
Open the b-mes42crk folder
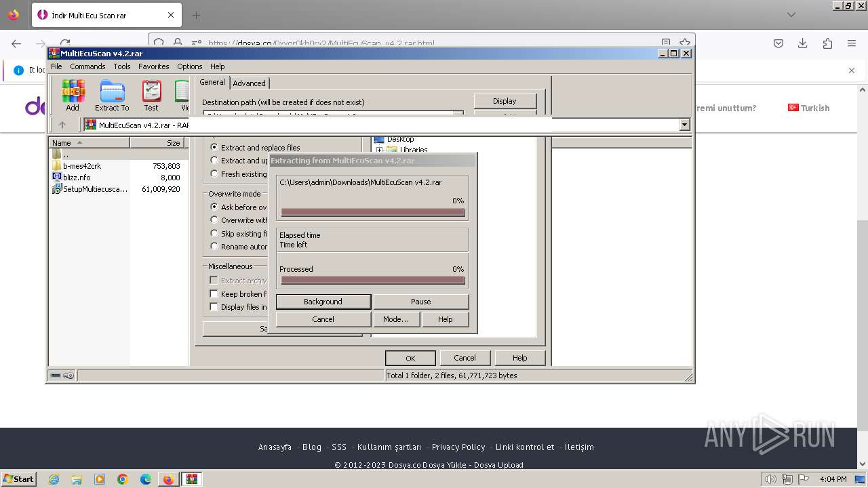click(82, 166)
